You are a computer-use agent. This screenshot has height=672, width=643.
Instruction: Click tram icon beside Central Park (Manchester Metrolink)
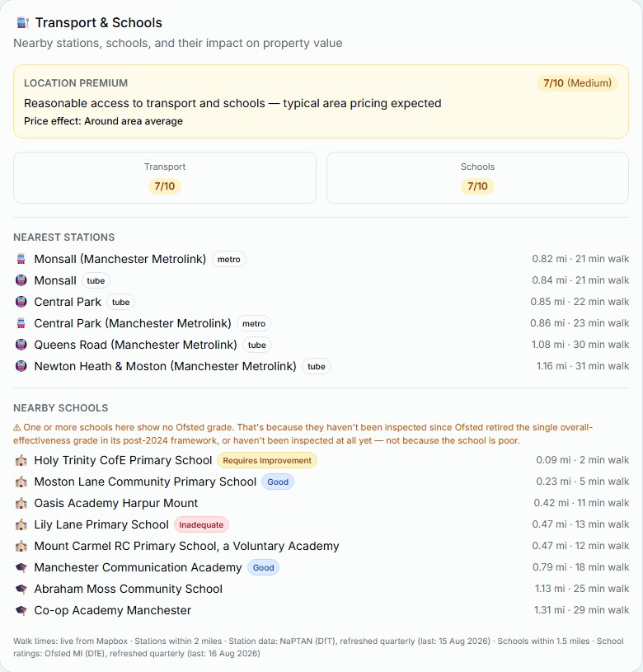tap(21, 323)
